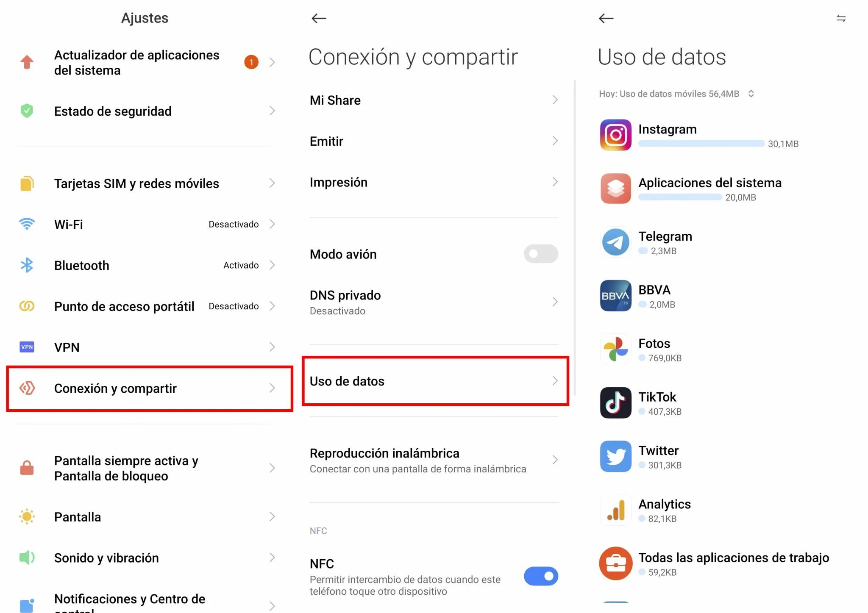This screenshot has width=868, height=613.
Task: Open the TikTok app icon
Action: [615, 403]
